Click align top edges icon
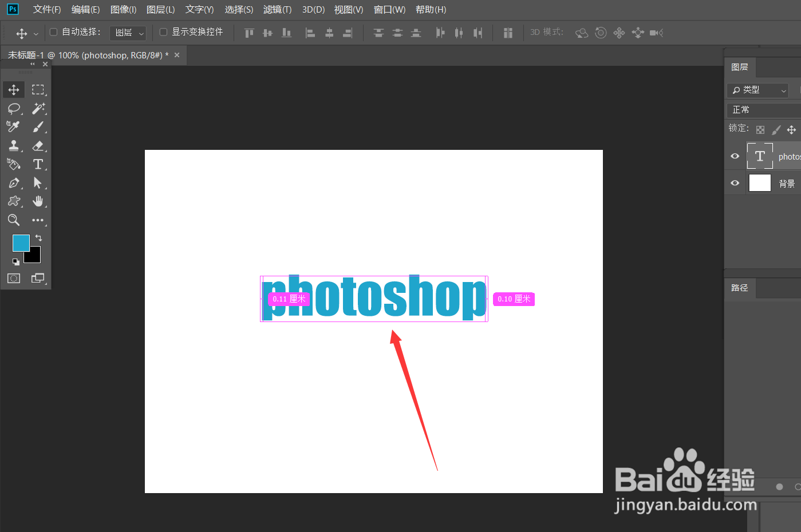801x532 pixels. 249,33
